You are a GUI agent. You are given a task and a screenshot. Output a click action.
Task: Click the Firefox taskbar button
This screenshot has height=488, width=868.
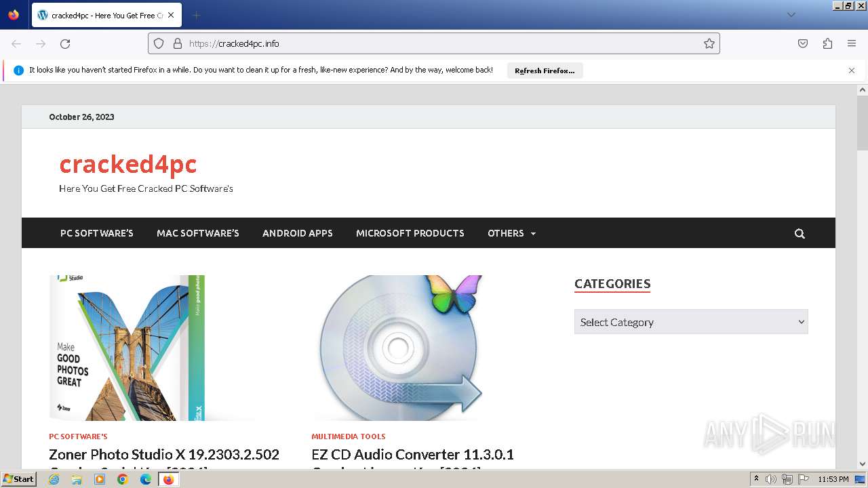(x=168, y=479)
